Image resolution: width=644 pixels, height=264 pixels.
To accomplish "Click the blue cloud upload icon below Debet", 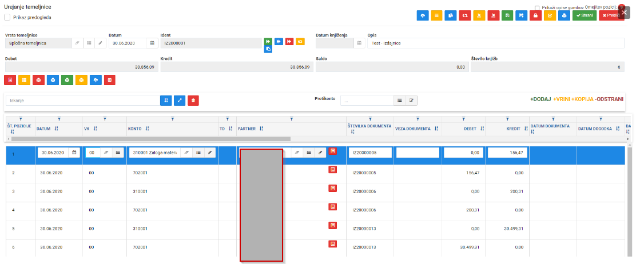I will coord(96,80).
